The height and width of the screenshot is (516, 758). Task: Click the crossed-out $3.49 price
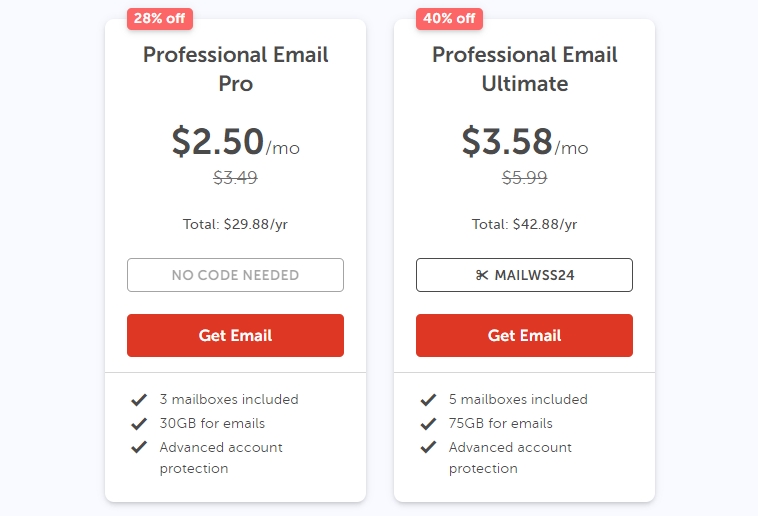[235, 178]
